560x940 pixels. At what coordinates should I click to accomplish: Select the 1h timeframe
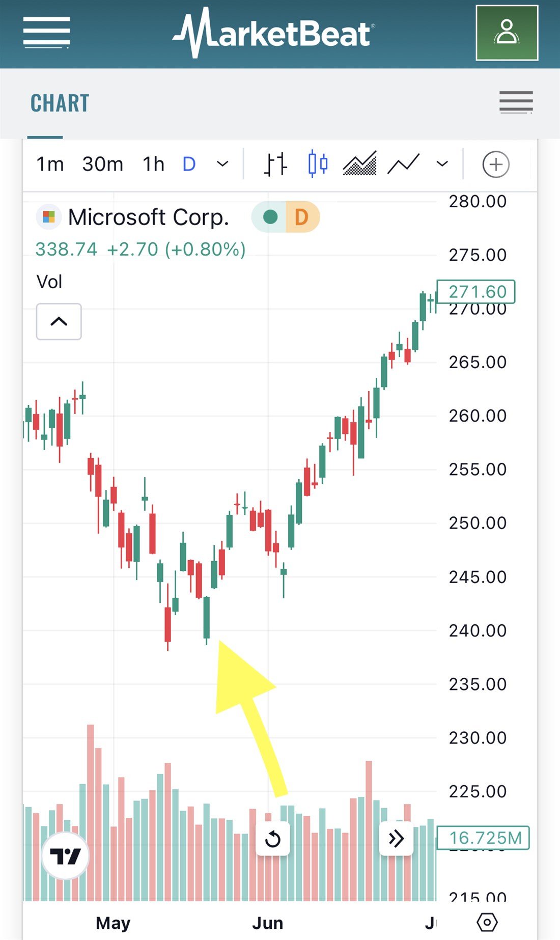153,164
